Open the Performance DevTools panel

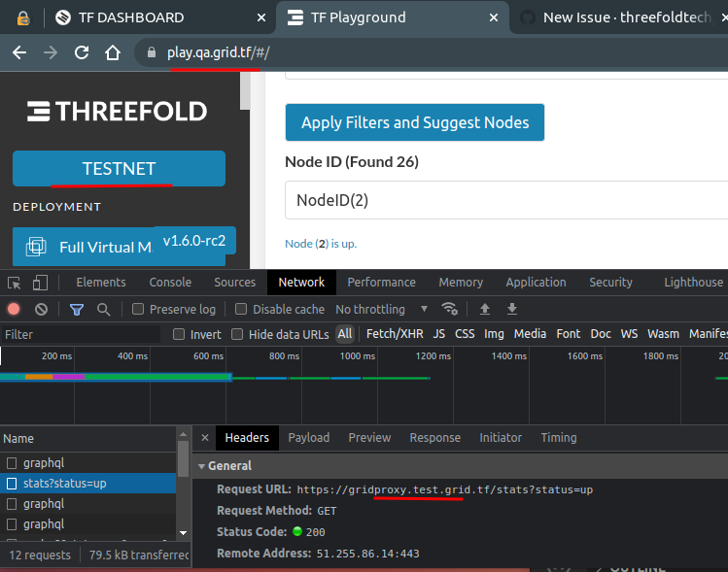381,282
